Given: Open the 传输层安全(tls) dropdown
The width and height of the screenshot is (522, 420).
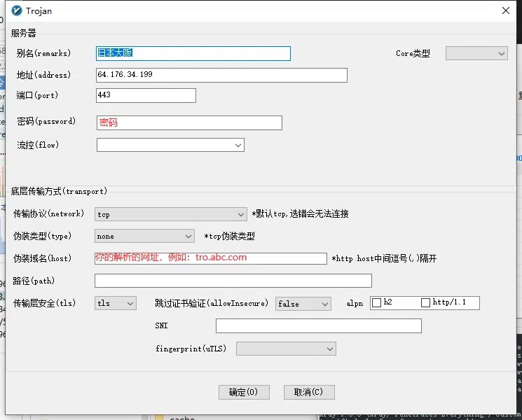Looking at the screenshot, I should click(116, 303).
